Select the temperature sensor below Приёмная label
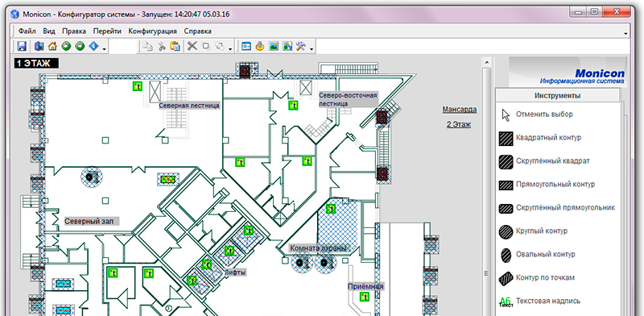644x316 pixels. coord(364,297)
